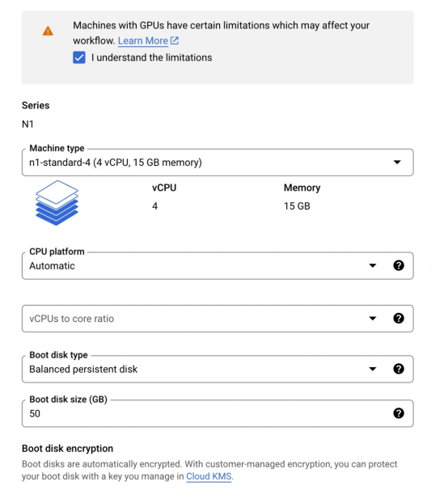Click the I understand the limitations label
The height and width of the screenshot is (499, 448).
pyautogui.click(x=152, y=57)
